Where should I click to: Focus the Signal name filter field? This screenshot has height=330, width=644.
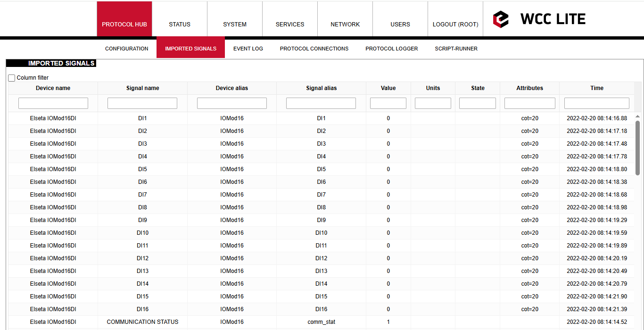tap(142, 103)
